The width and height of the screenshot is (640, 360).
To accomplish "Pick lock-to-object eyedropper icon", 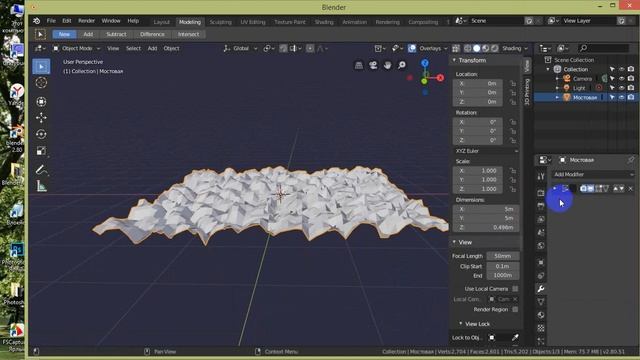I will click(x=515, y=337).
